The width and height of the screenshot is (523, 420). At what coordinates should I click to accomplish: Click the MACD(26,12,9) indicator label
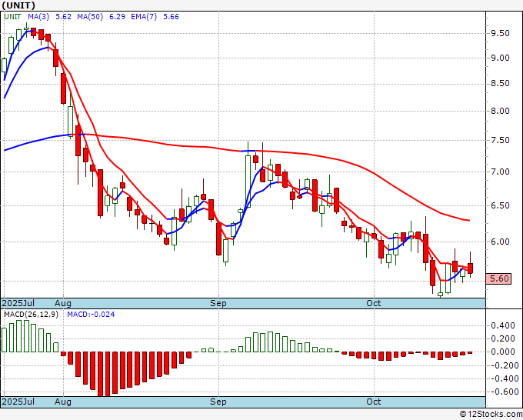point(31,315)
